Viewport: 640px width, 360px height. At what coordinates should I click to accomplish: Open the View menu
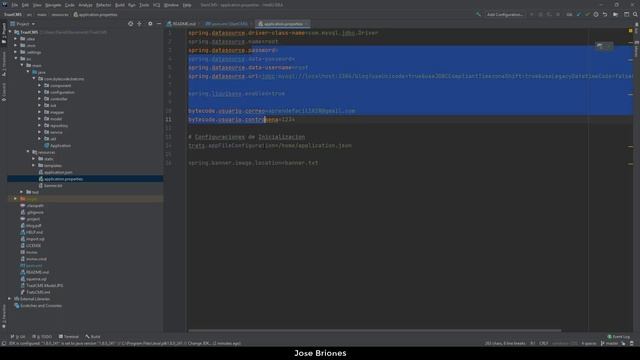click(37, 5)
